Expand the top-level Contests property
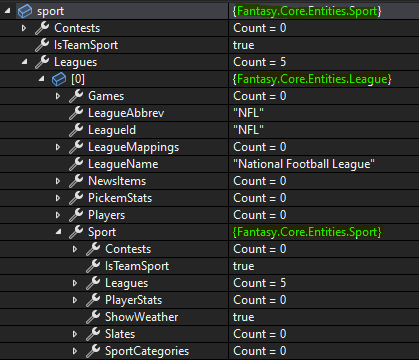 pos(24,28)
